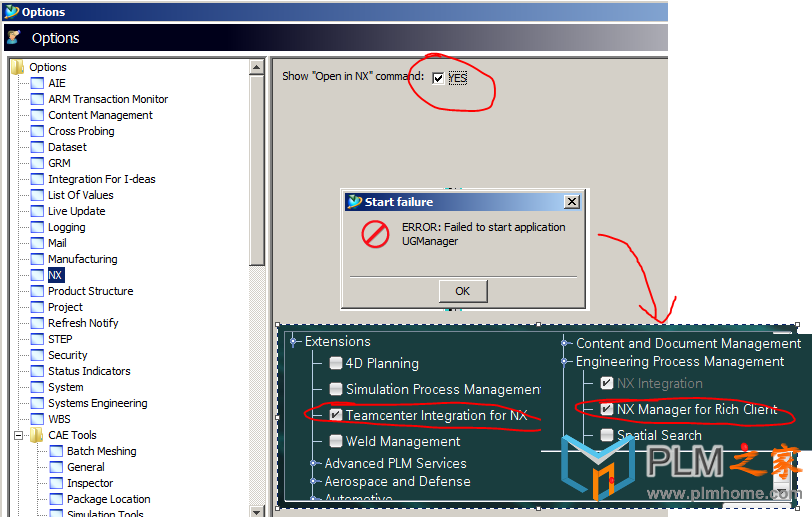
Task: Click the Start failure title bar icon
Action: coord(355,202)
